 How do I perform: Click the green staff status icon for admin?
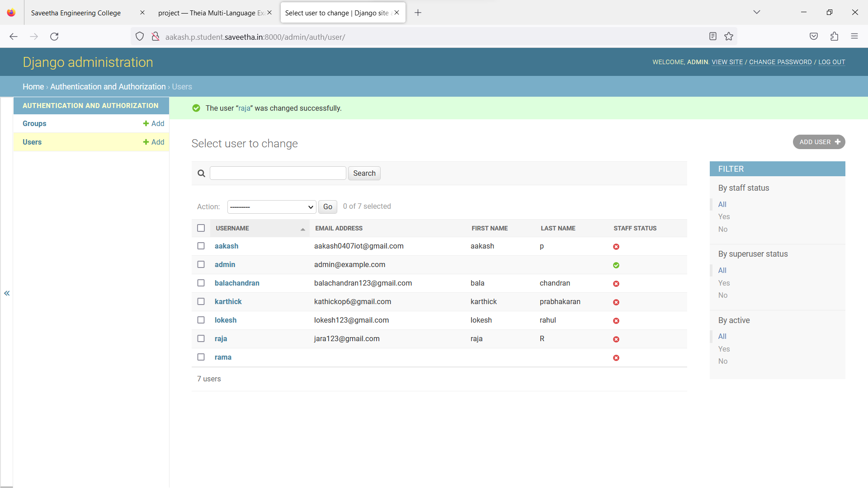coord(616,265)
